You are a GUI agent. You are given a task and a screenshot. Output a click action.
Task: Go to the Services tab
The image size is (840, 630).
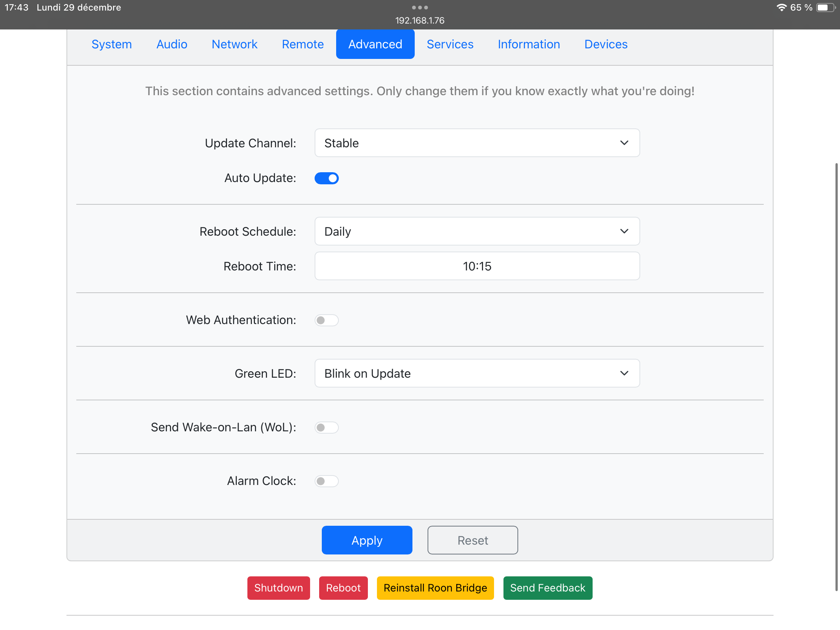pyautogui.click(x=449, y=45)
